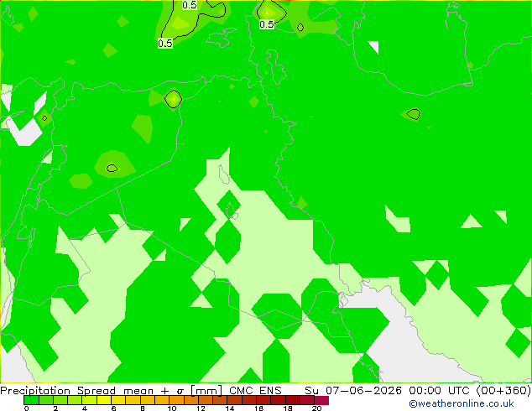532x411 pixels.
Task: Select the small white triangle patch in upper right
Action: click(374, 47)
